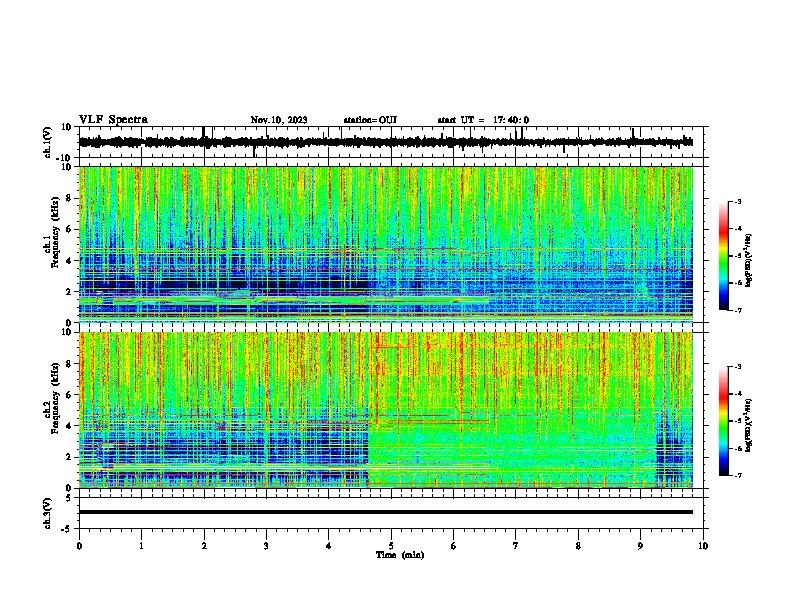
Task: Click the ch.2 frequency spectrogram panel
Action: [x=386, y=410]
